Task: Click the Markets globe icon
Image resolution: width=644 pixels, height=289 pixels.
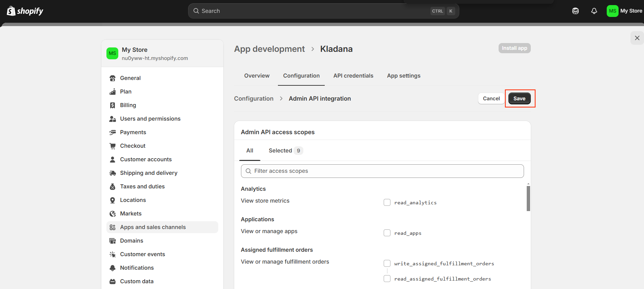Action: [113, 214]
